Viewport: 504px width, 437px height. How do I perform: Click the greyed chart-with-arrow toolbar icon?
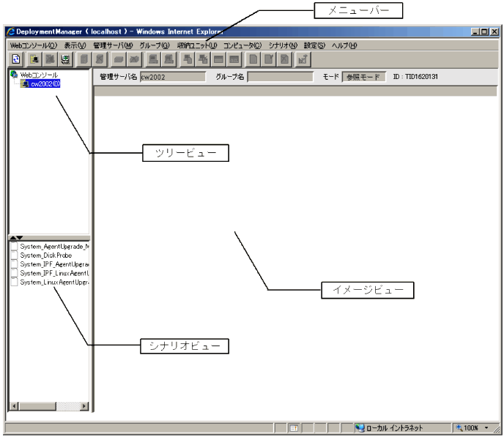tap(303, 59)
